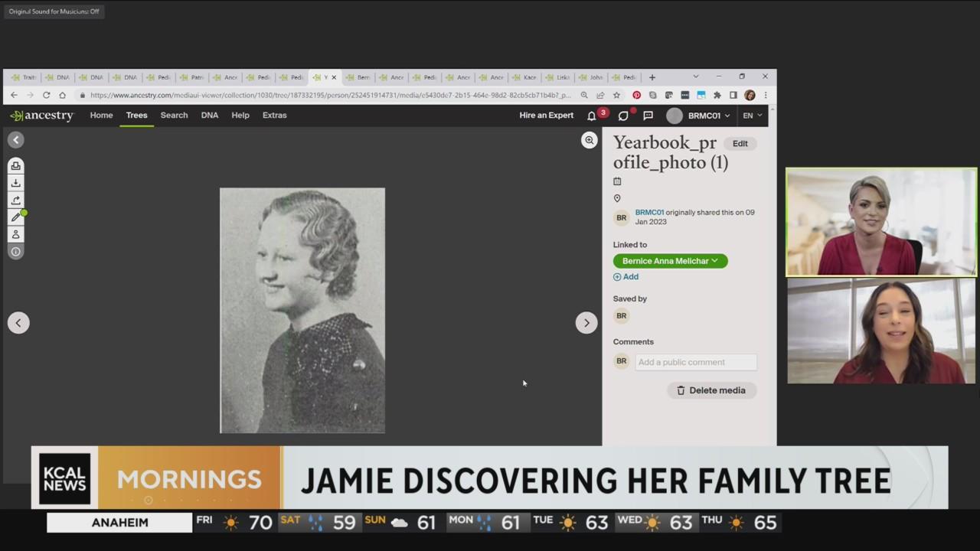Image resolution: width=980 pixels, height=551 pixels.
Task: Click the Add link under Linked to
Action: click(x=626, y=277)
